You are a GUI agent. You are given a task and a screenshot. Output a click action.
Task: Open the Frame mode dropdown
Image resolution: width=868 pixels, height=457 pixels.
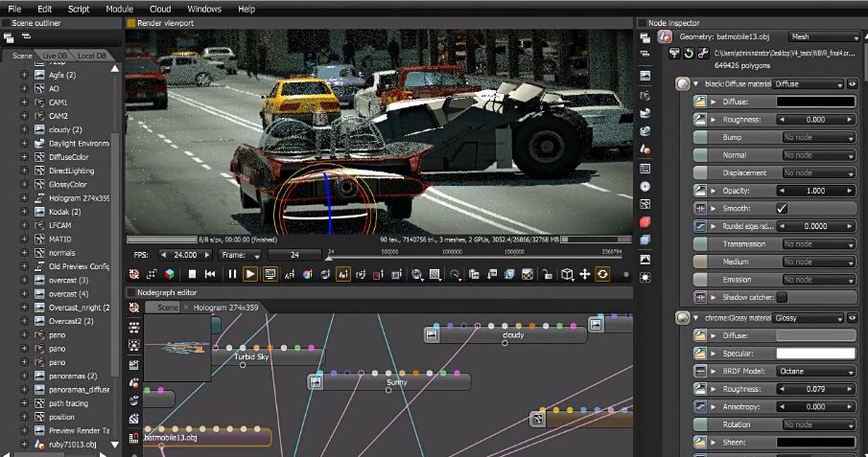tap(241, 255)
